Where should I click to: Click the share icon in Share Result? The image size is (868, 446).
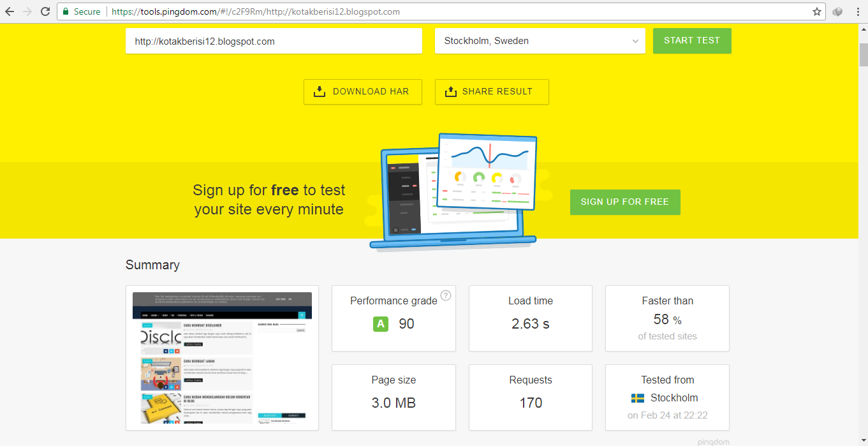(x=451, y=92)
